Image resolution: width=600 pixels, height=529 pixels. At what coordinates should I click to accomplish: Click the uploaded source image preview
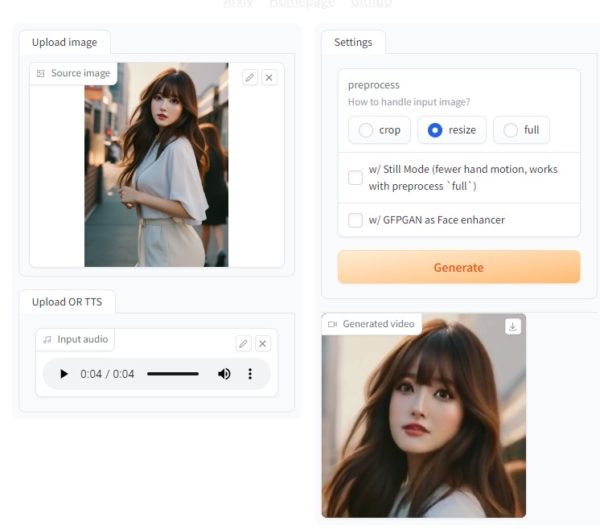pyautogui.click(x=156, y=165)
